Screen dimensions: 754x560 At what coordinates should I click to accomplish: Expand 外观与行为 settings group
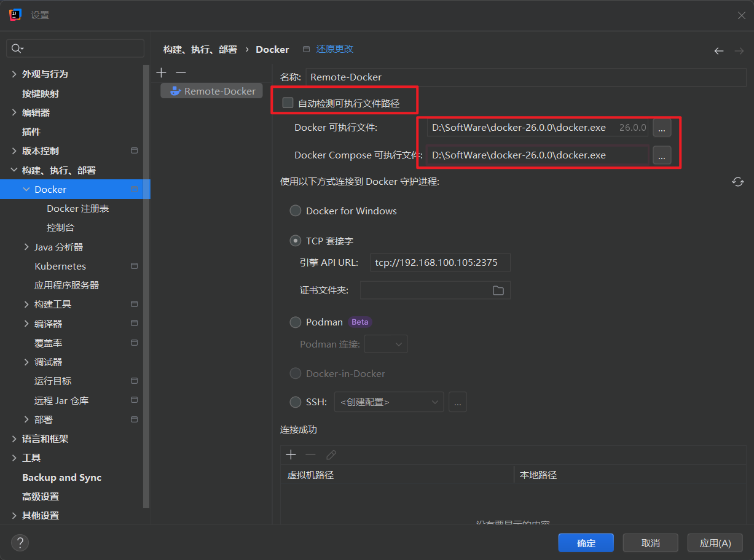[14, 74]
